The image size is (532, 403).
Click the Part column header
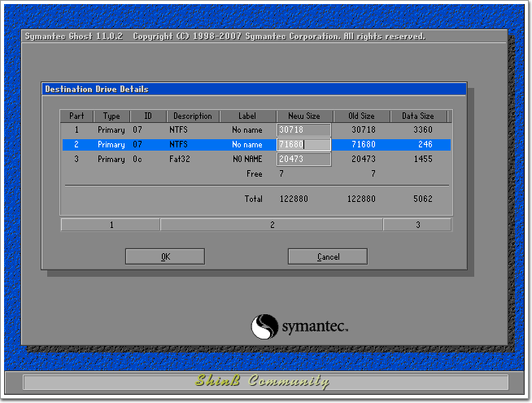pos(76,116)
